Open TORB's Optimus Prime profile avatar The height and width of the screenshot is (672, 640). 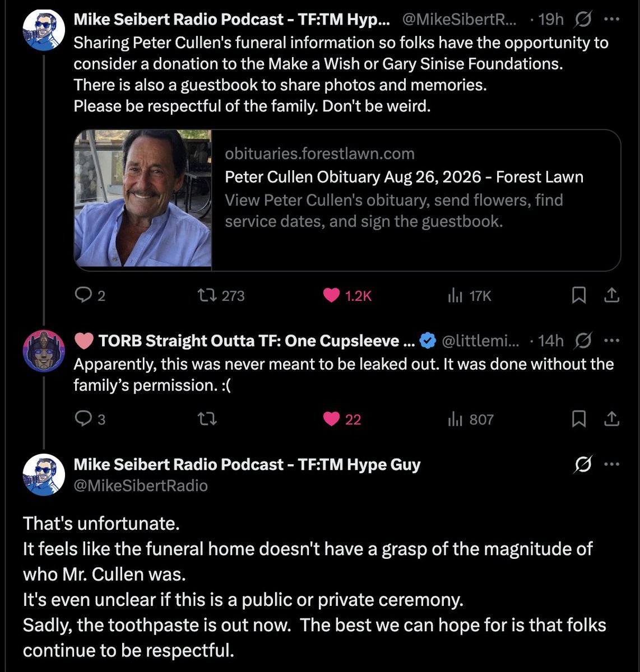coord(44,351)
